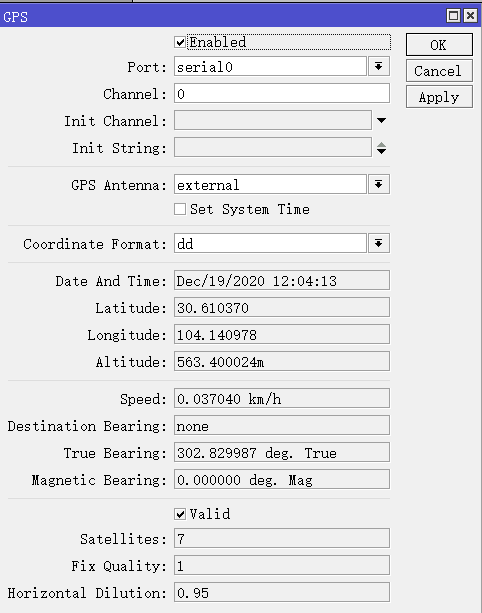Open the GPS Antenna dropdown
Image resolution: width=482 pixels, height=613 pixels.
[x=378, y=185]
